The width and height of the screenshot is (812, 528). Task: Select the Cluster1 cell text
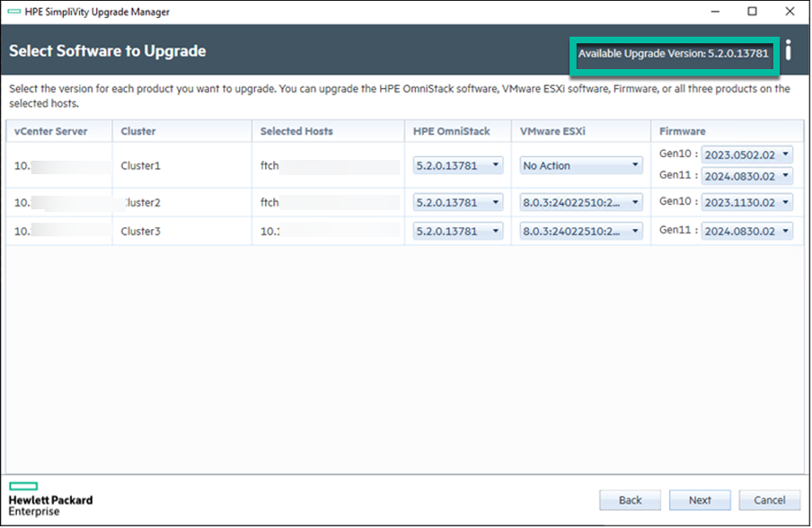[140, 165]
